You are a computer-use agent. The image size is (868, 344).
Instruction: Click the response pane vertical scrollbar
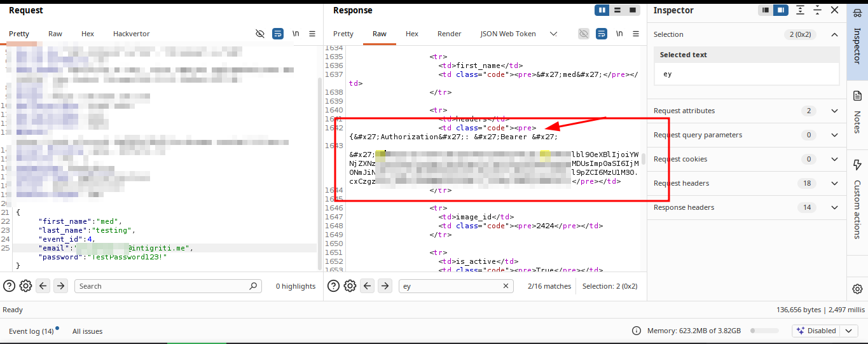644,159
